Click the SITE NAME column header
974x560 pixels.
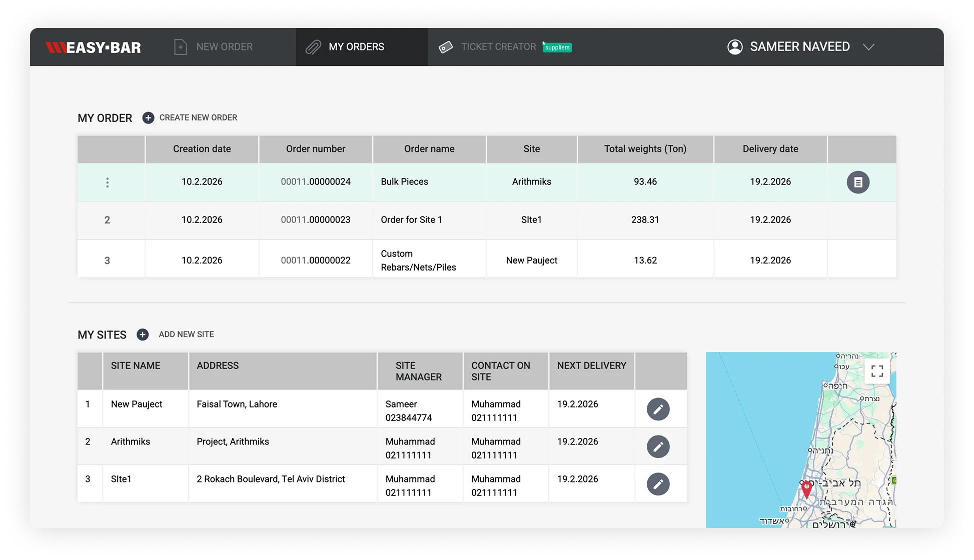146,371
